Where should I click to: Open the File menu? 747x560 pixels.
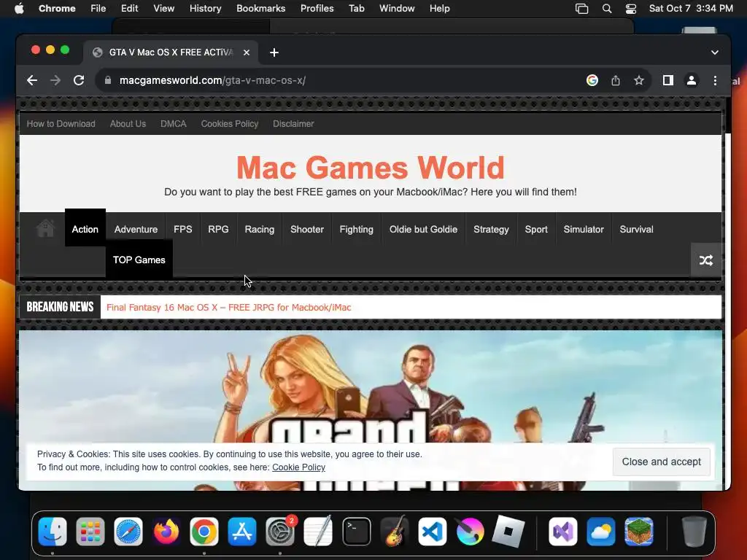coord(98,9)
